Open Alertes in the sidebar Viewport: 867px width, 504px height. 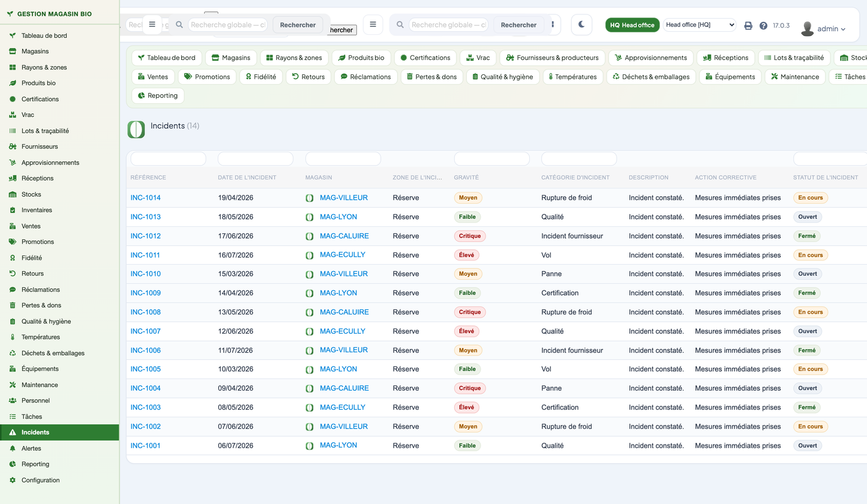click(59, 448)
